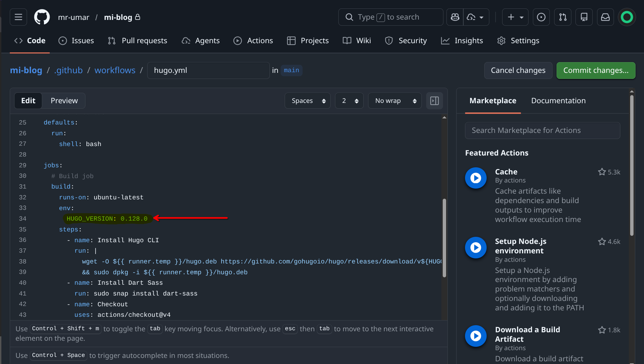
Task: Navigate to workflows folder breadcrumb
Action: pos(115,70)
